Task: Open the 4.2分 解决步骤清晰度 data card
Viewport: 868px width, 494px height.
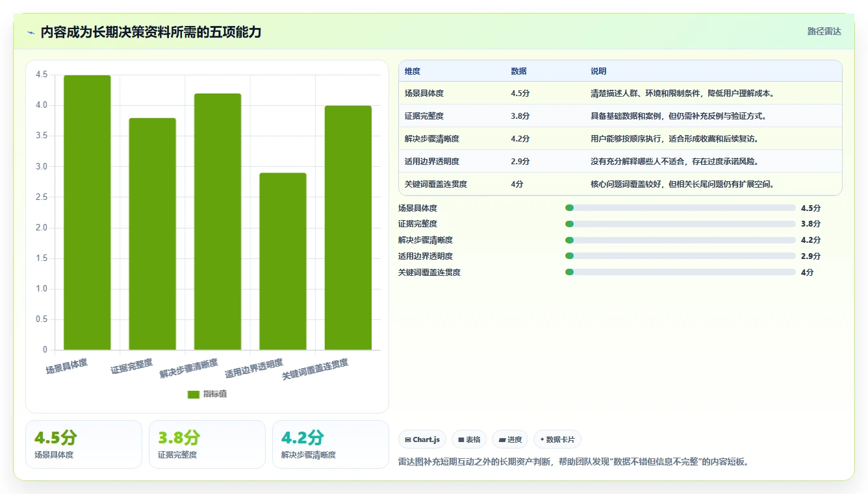Action: click(331, 444)
